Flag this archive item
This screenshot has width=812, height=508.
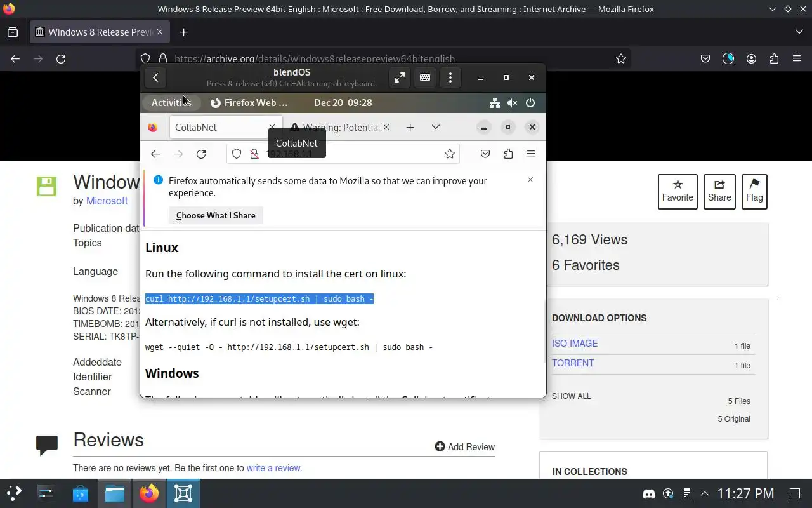pyautogui.click(x=754, y=191)
